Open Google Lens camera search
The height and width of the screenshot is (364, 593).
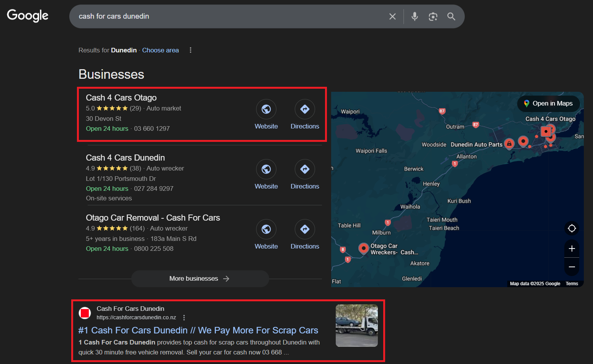point(433,16)
